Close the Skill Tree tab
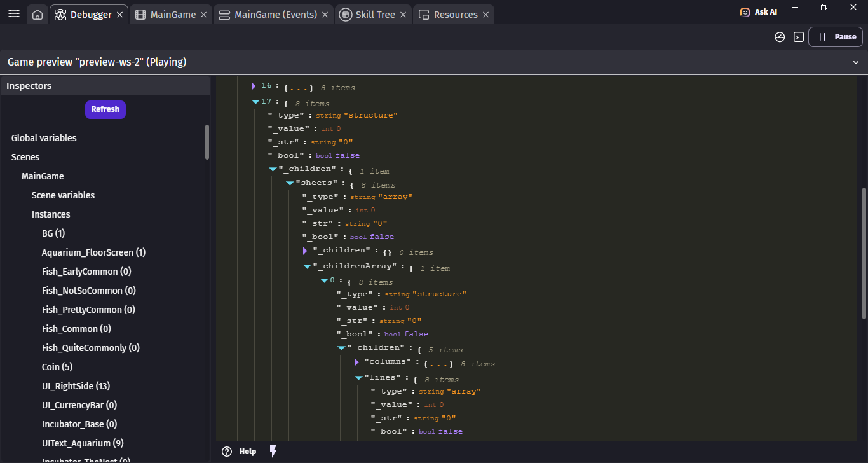Viewport: 868px width, 463px height. 403,15
